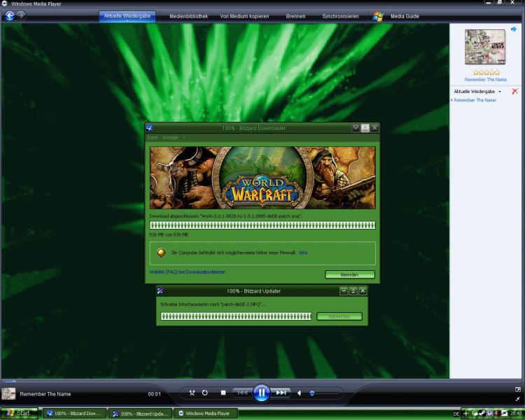Image resolution: width=525 pixels, height=420 pixels.
Task: Open the Windows logo Media Guide icon
Action: [x=378, y=16]
